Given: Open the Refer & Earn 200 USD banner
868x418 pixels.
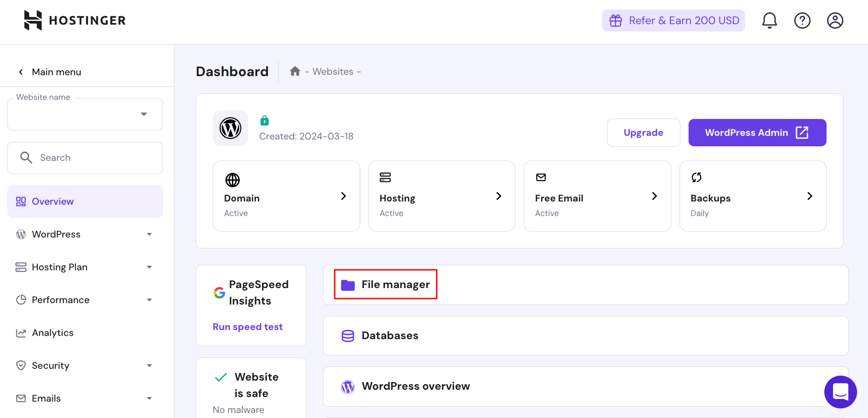Looking at the screenshot, I should click(673, 20).
